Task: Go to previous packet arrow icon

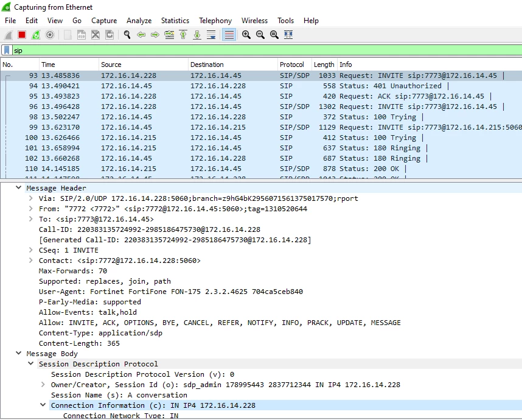Action: coord(141,35)
